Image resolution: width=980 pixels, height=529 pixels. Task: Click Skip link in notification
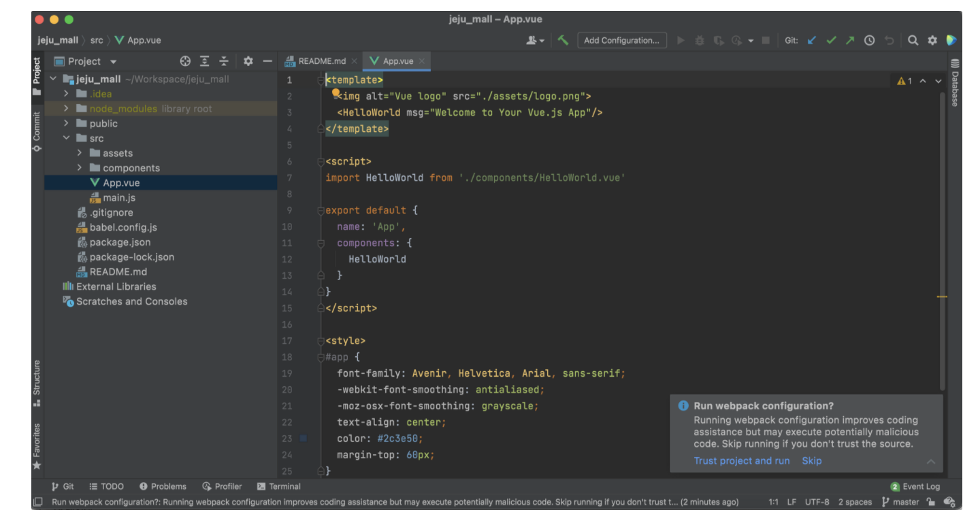(812, 461)
